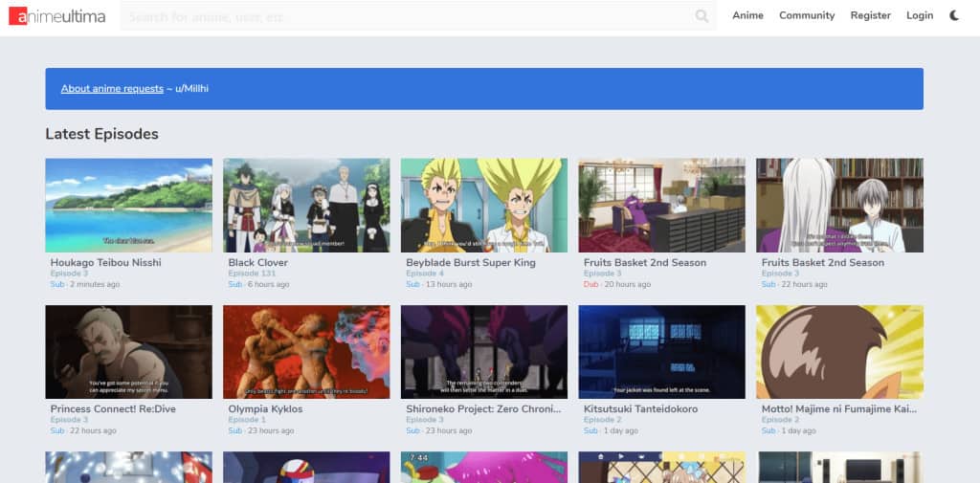The width and height of the screenshot is (980, 483).
Task: Toggle dark mode moon icon
Action: (954, 15)
